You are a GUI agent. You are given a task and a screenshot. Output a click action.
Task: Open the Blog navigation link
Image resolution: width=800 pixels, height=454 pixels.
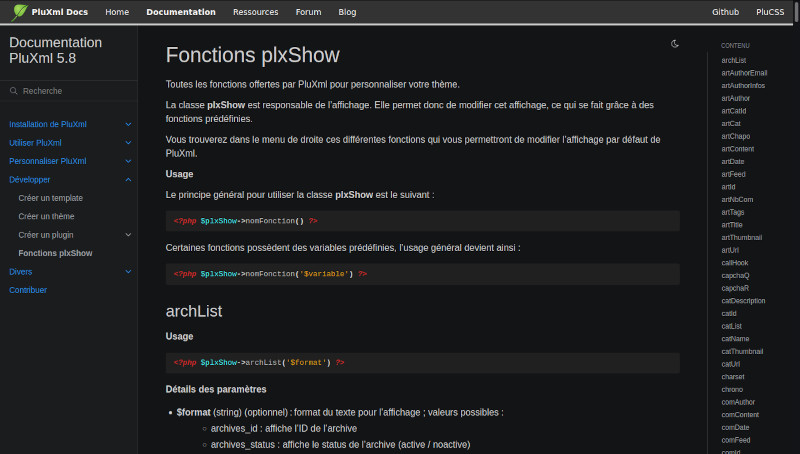[x=347, y=12]
